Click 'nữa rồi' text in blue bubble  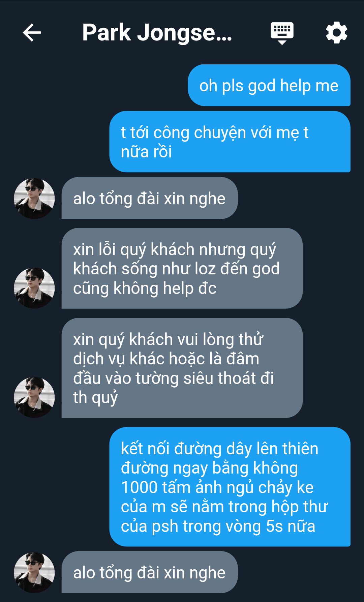[146, 152]
